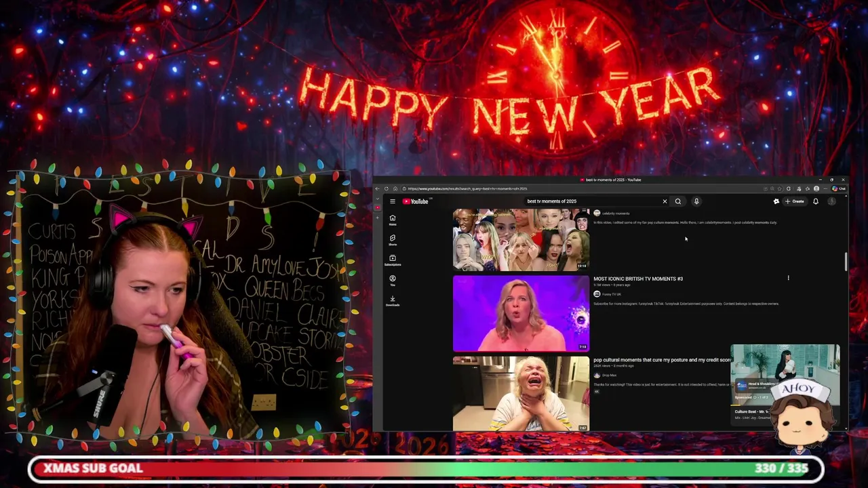Image resolution: width=868 pixels, height=488 pixels.
Task: Open the crying woman video thumbnail
Action: pos(521,394)
